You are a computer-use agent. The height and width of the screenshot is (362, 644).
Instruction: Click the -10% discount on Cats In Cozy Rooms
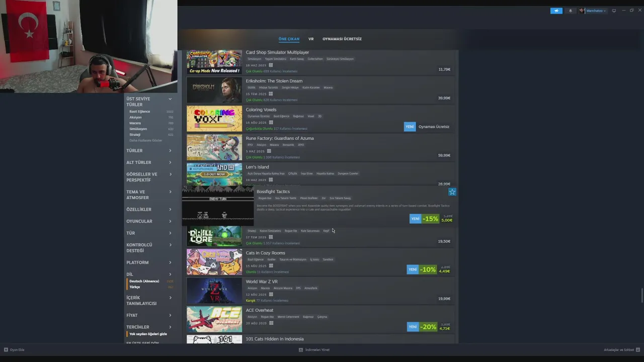coord(428,269)
